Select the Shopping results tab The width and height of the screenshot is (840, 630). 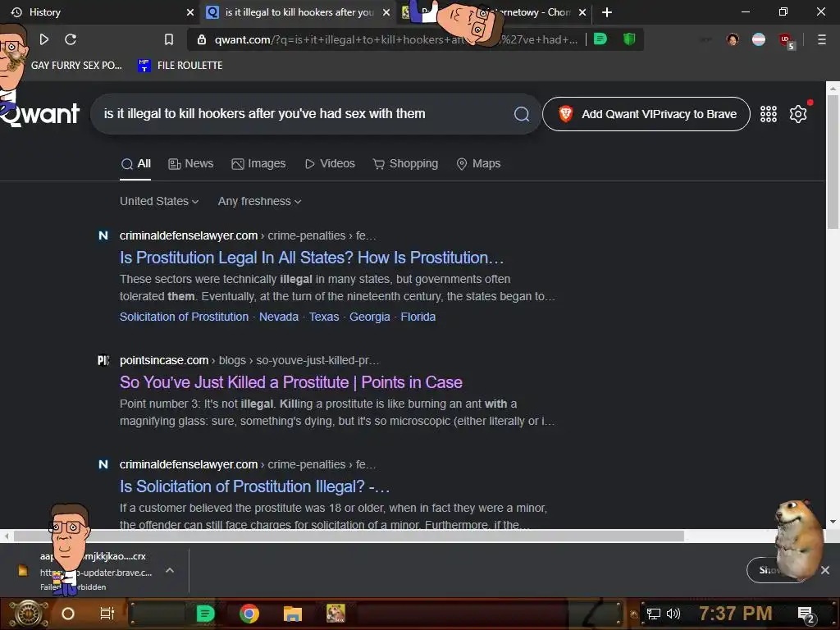coord(405,164)
